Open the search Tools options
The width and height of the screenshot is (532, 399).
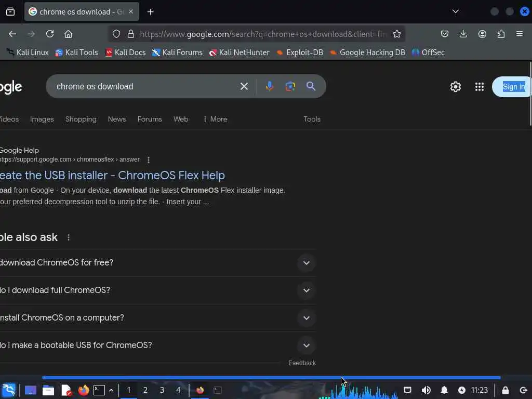click(x=312, y=119)
